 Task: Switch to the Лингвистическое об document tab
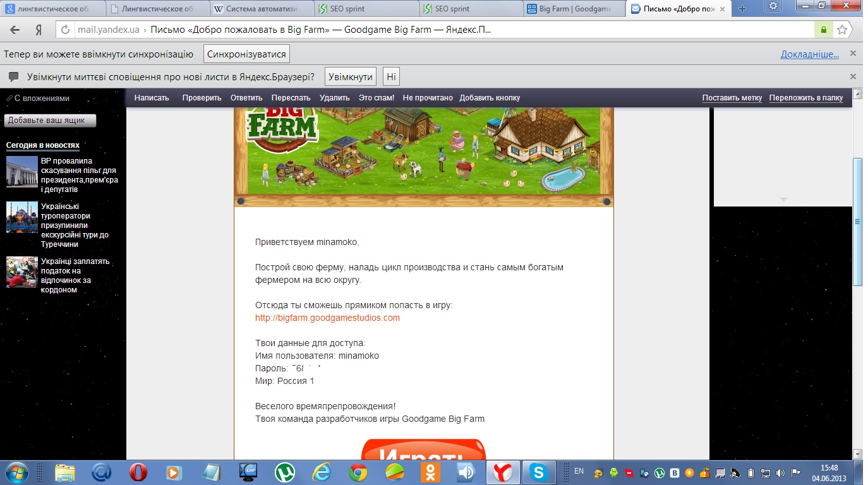point(156,9)
